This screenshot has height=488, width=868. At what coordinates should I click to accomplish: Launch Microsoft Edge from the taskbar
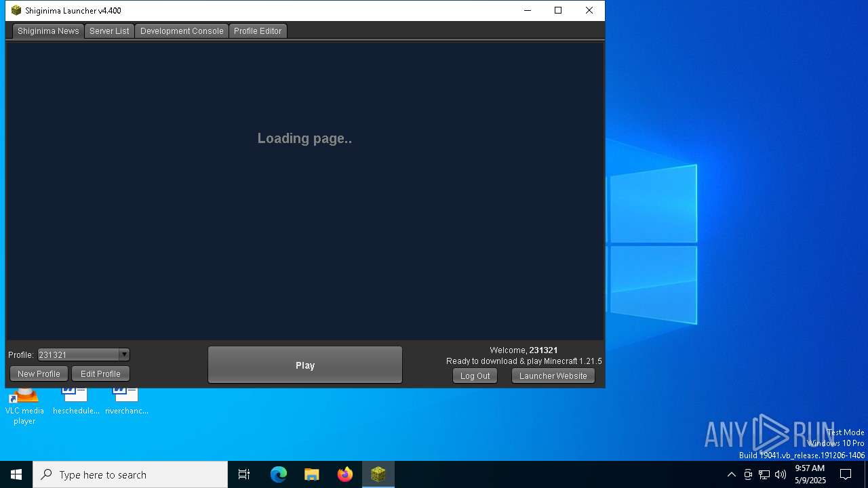click(279, 474)
